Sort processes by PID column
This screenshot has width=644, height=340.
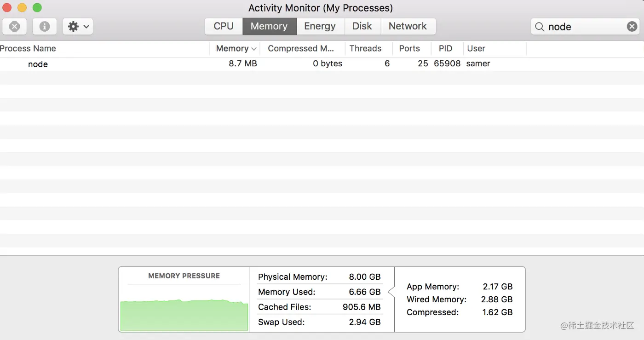click(x=445, y=49)
